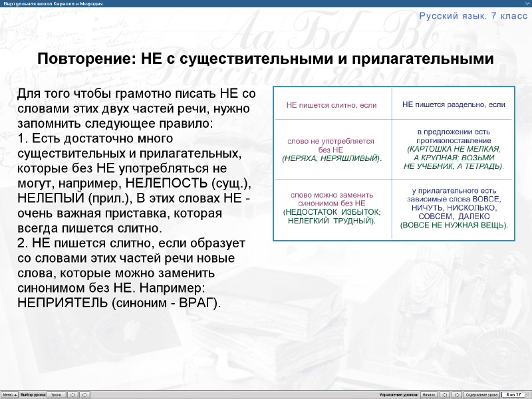Click the Виртуальная школа title bar text

[x=53, y=3]
